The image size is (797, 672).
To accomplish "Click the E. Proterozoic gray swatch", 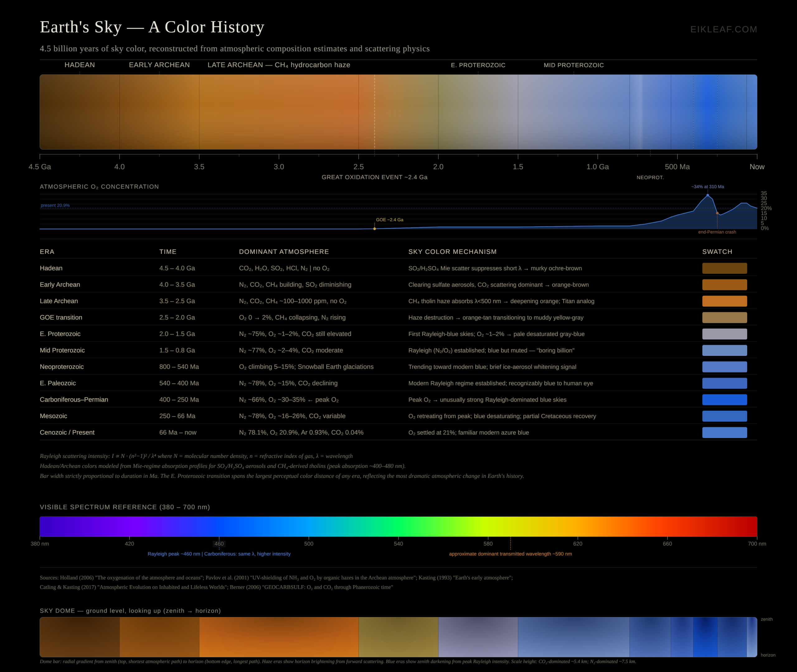I will coord(724,334).
